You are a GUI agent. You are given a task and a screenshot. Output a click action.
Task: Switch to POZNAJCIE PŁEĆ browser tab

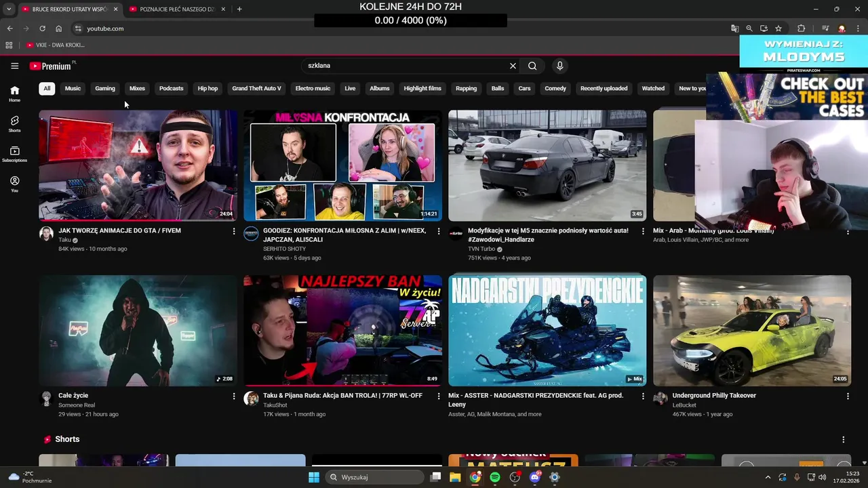(176, 9)
